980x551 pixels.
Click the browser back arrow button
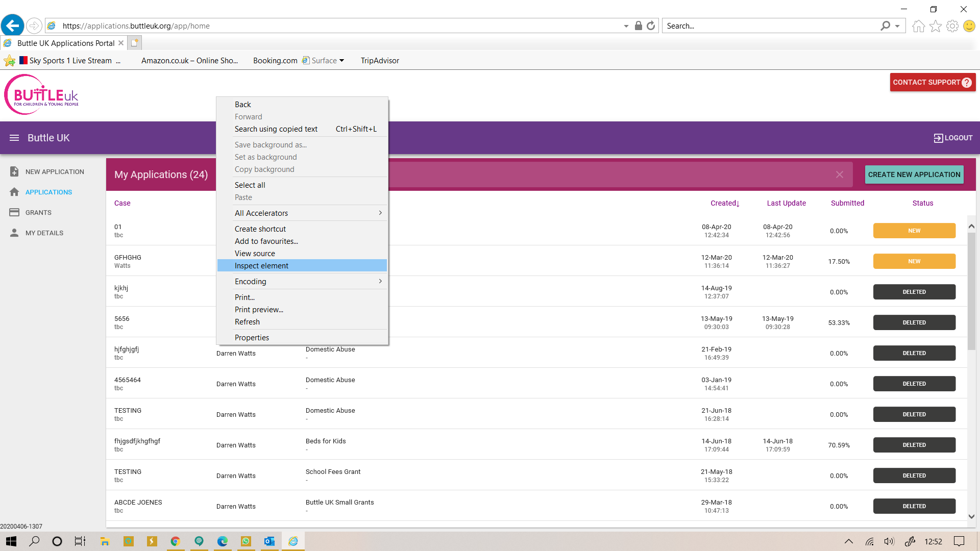[12, 25]
